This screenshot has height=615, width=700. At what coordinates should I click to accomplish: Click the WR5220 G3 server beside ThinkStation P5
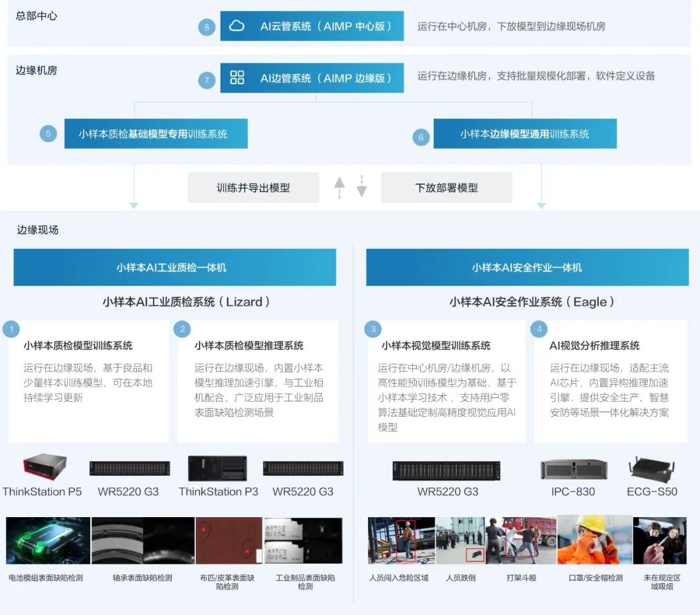pyautogui.click(x=130, y=468)
